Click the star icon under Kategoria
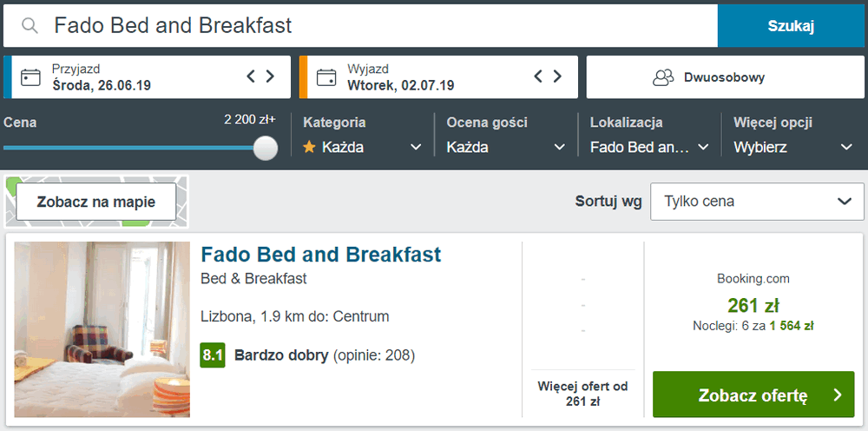Screen dimensions: 868x431 tap(310, 148)
